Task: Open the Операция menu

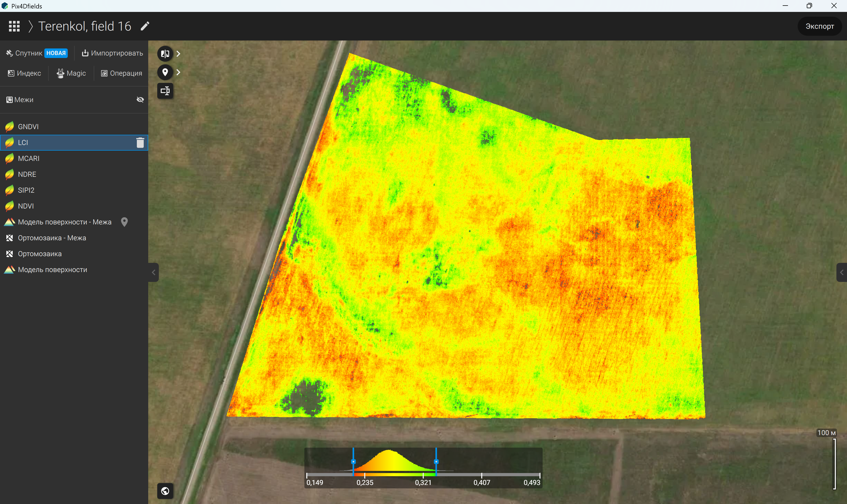Action: [121, 73]
